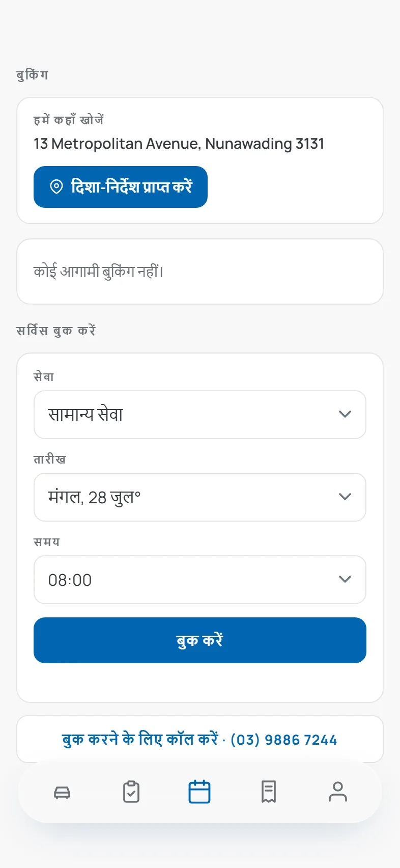The image size is (400, 868).
Task: Click the map pin icon in directions button
Action: (x=56, y=186)
